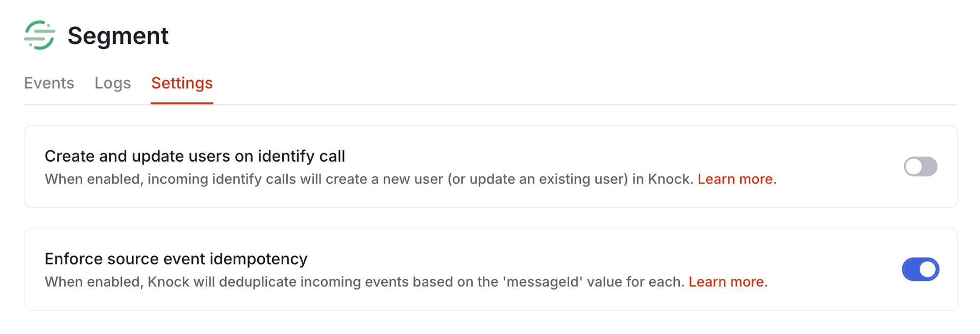Click the Enforce source event idempotency title
The height and width of the screenshot is (334, 980).
[x=176, y=259]
